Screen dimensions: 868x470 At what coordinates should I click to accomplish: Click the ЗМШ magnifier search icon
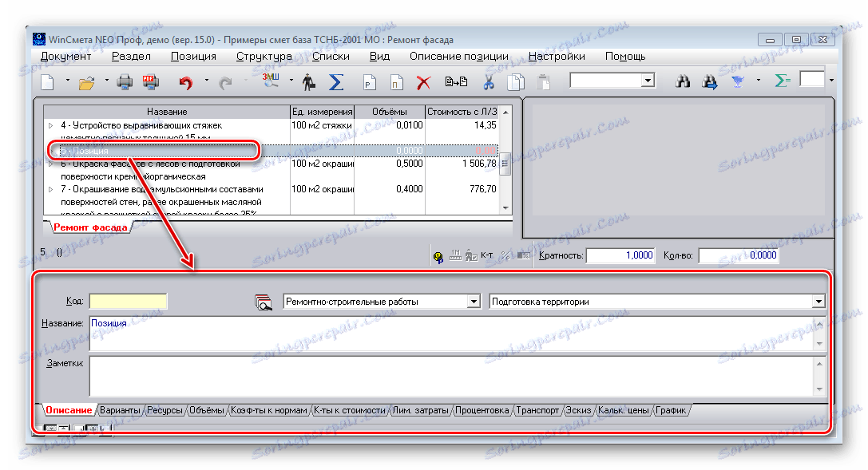tap(271, 81)
